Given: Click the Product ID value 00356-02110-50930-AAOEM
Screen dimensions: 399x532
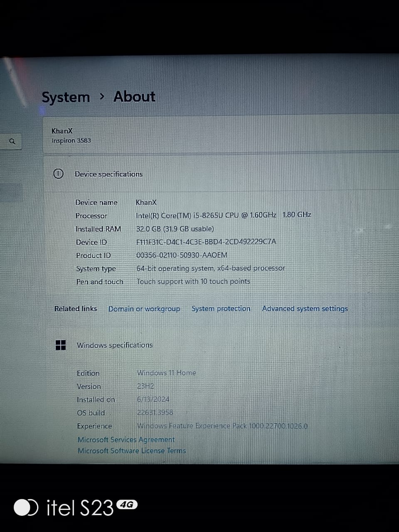Looking at the screenshot, I should coord(182,255).
